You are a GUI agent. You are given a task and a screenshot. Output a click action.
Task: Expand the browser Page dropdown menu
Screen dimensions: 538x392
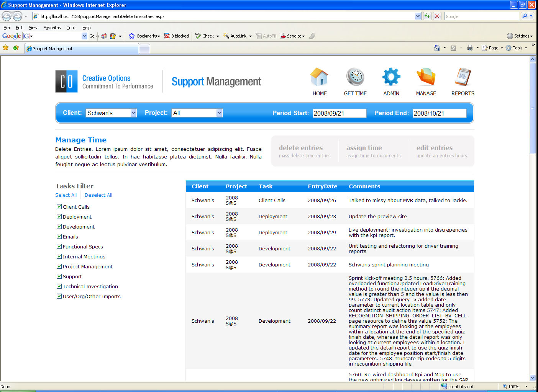[493, 48]
